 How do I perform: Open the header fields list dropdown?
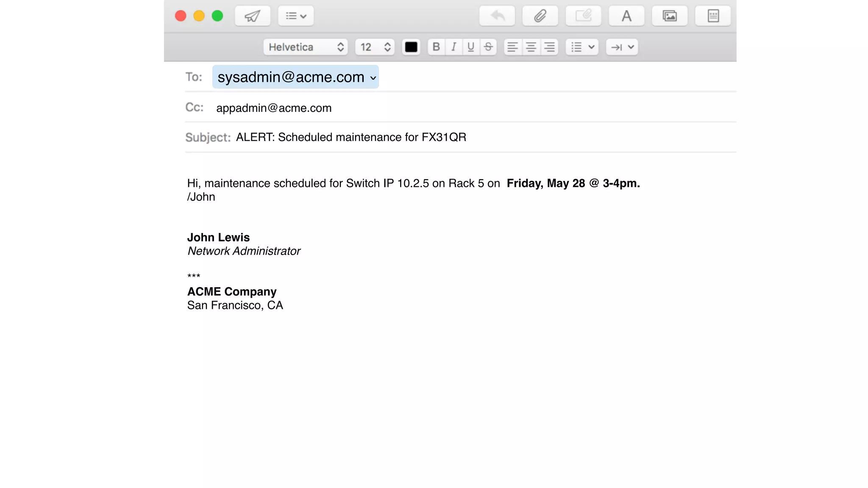tap(296, 16)
